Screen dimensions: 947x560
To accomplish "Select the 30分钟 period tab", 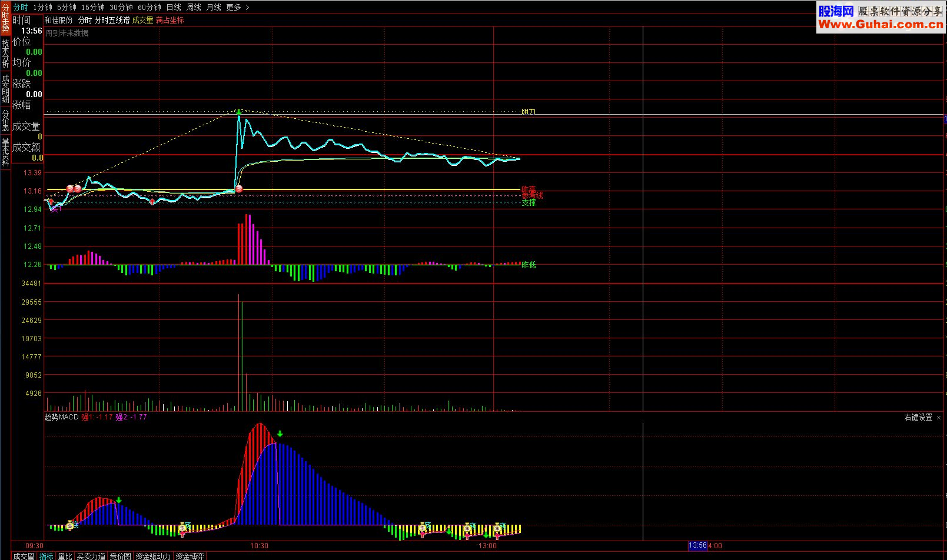I will tap(121, 7).
